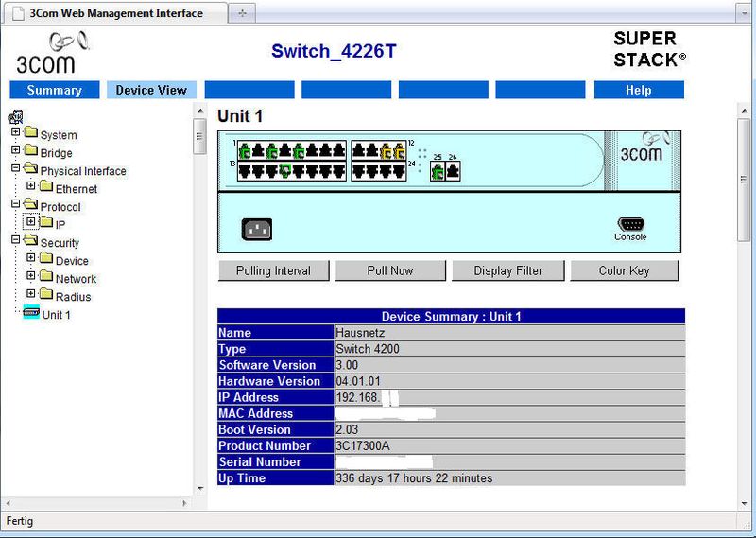756x538 pixels.
Task: Click the main page scroll up arrow
Action: 744,111
